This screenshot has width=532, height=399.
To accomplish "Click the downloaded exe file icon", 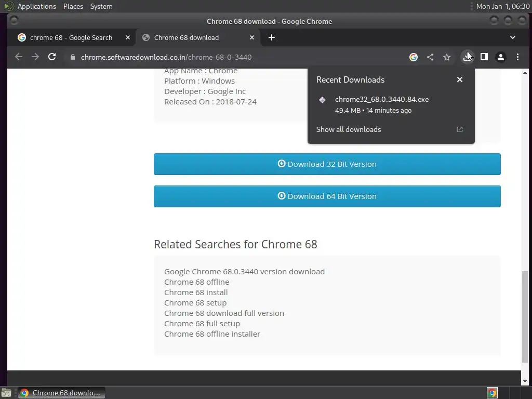I will pos(322,100).
